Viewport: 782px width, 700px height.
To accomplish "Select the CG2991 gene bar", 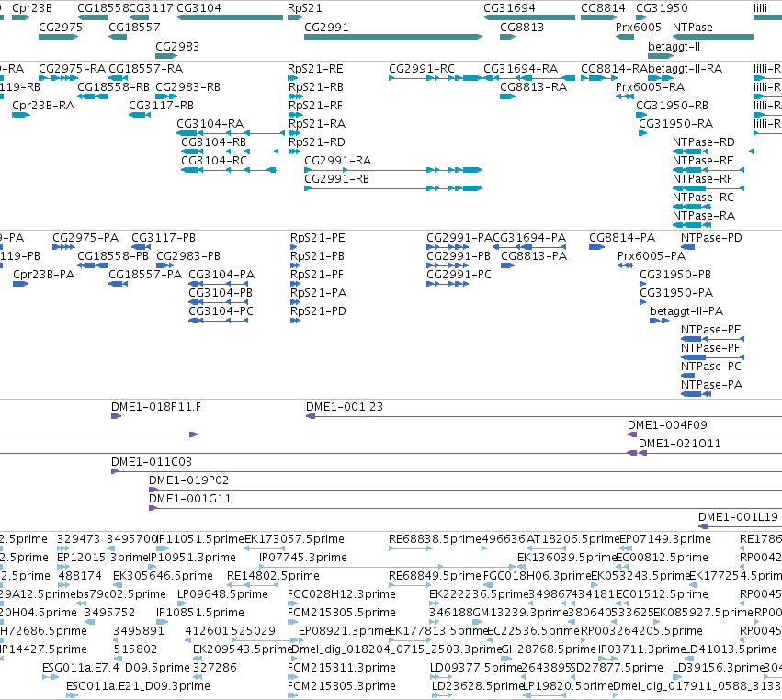I will [393, 37].
